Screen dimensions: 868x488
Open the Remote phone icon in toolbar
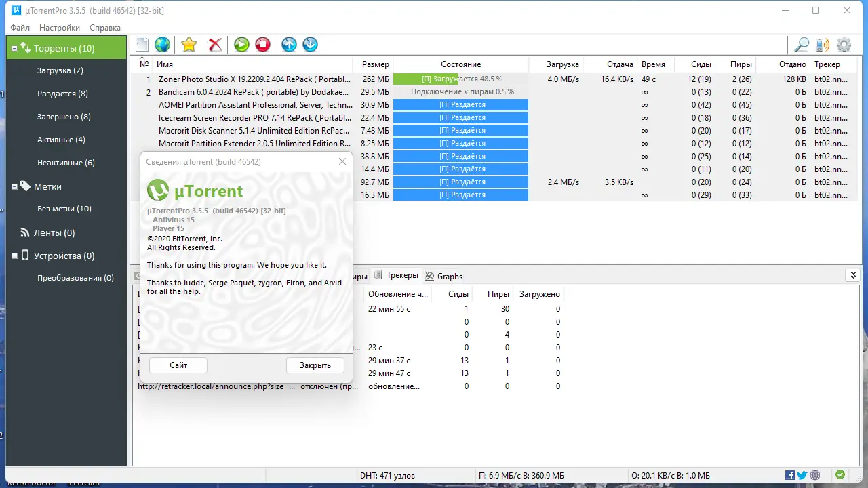(x=823, y=45)
